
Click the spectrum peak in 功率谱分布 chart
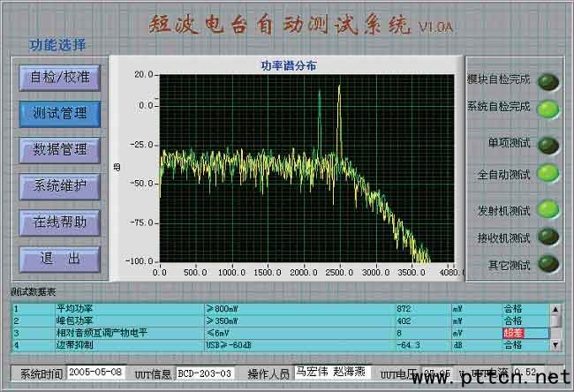point(339,89)
